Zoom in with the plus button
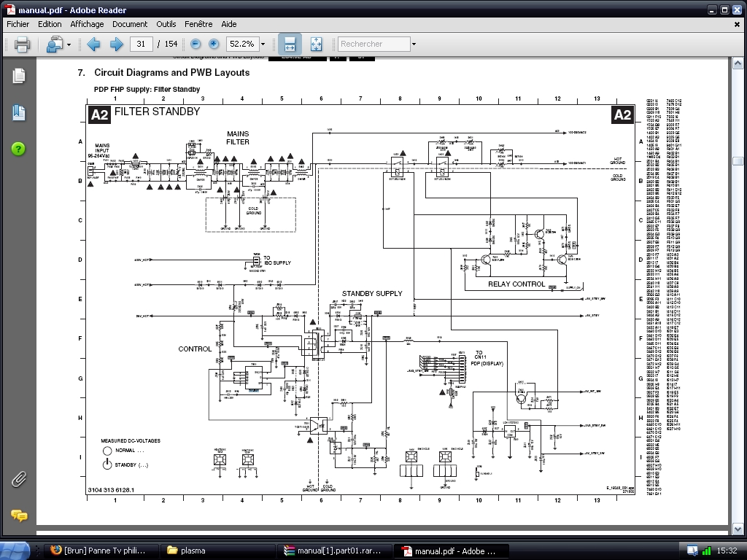The image size is (747, 560). (x=214, y=44)
